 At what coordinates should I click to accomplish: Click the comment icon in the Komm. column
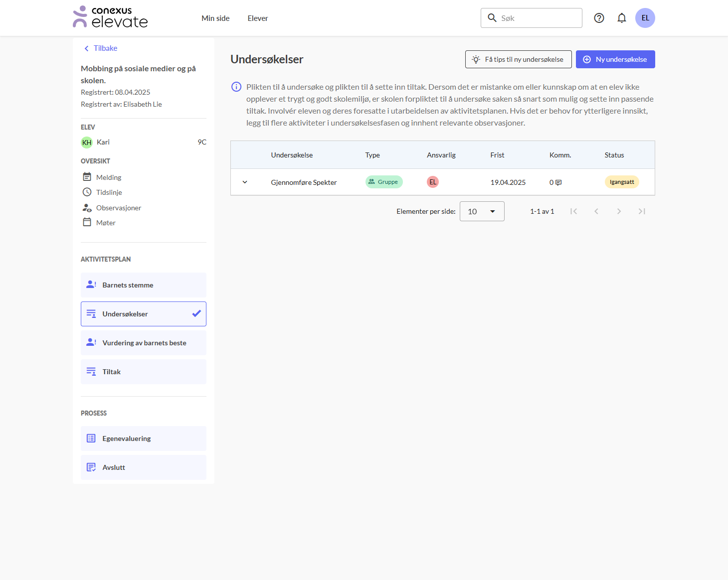pos(558,182)
